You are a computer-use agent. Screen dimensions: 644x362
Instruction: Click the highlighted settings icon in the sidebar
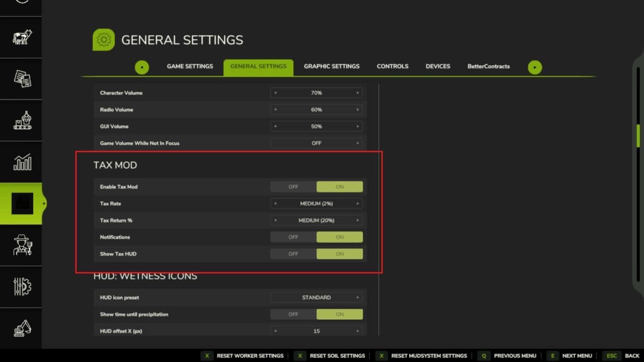point(21,204)
